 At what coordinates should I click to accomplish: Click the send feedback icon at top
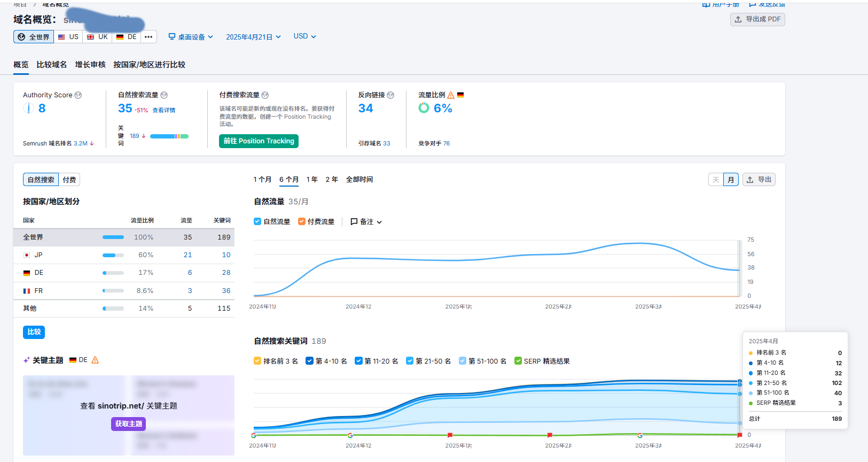[753, 4]
